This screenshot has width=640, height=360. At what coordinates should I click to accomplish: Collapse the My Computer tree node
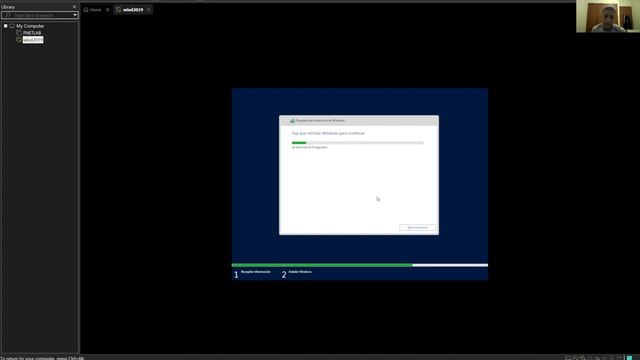pyautogui.click(x=5, y=26)
